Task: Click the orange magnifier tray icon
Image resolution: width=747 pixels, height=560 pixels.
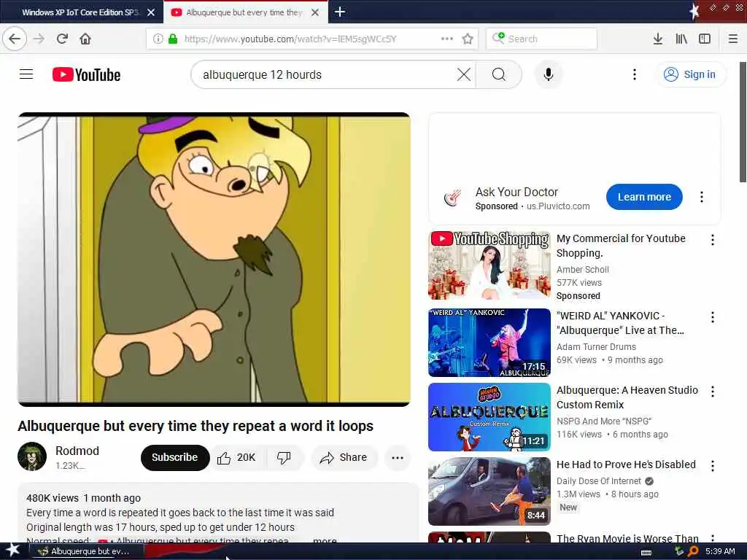Action: click(x=693, y=551)
